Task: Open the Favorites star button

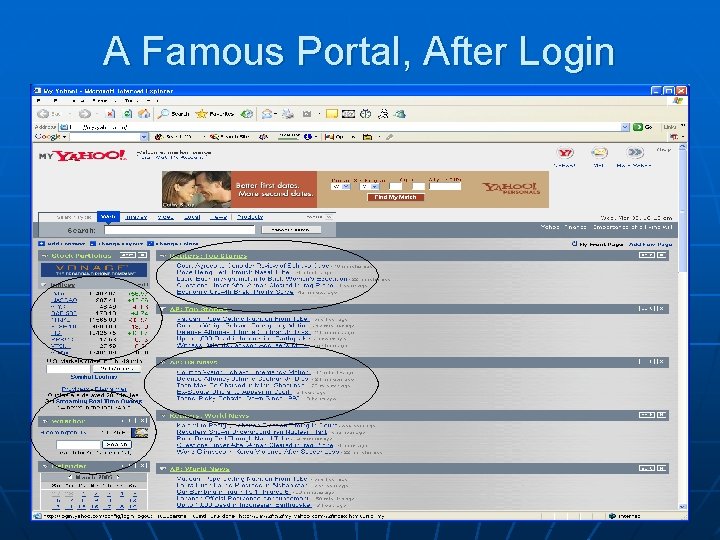Action: (x=214, y=113)
